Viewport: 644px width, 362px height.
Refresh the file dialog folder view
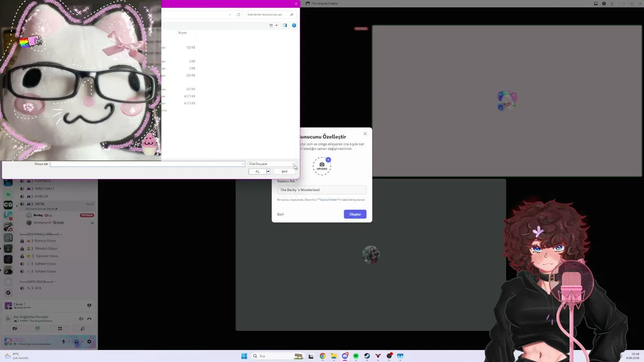(238, 15)
